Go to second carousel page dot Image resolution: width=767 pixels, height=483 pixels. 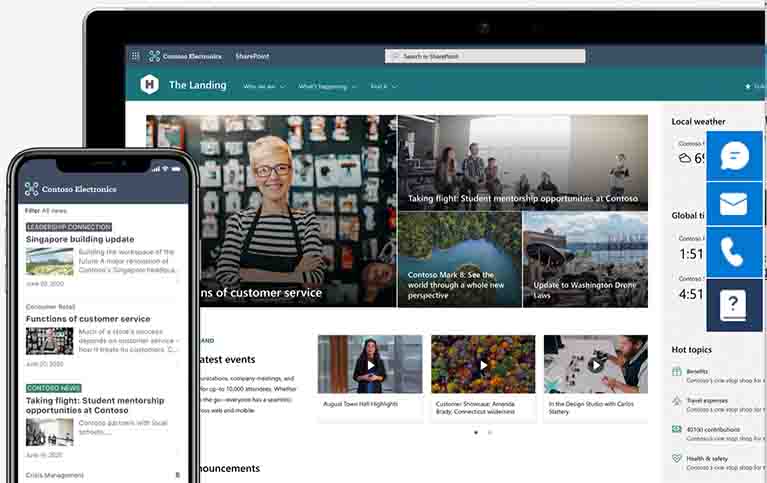[x=490, y=433]
